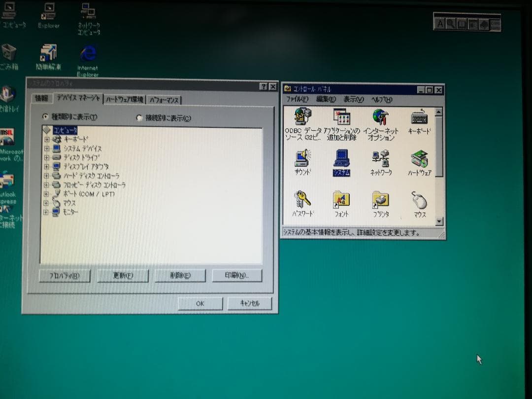Open the 表示 menu in Control Panel
The width and height of the screenshot is (532, 399).
click(x=353, y=99)
